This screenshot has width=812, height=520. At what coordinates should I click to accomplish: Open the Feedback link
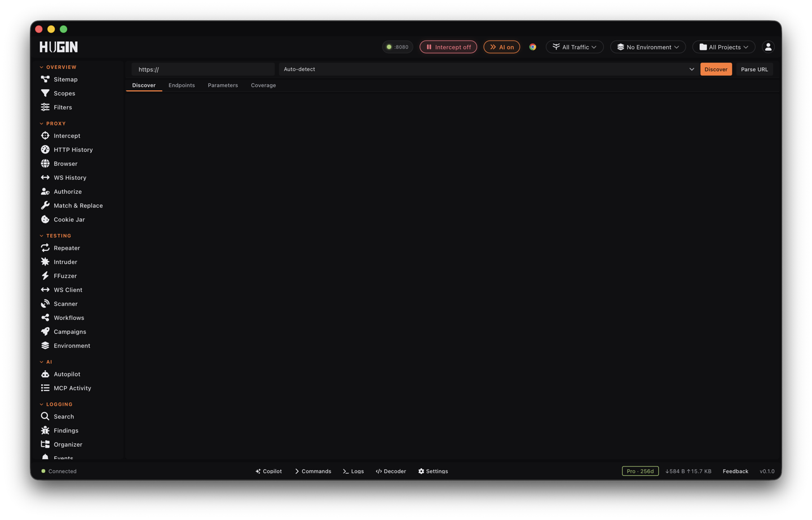click(x=735, y=471)
